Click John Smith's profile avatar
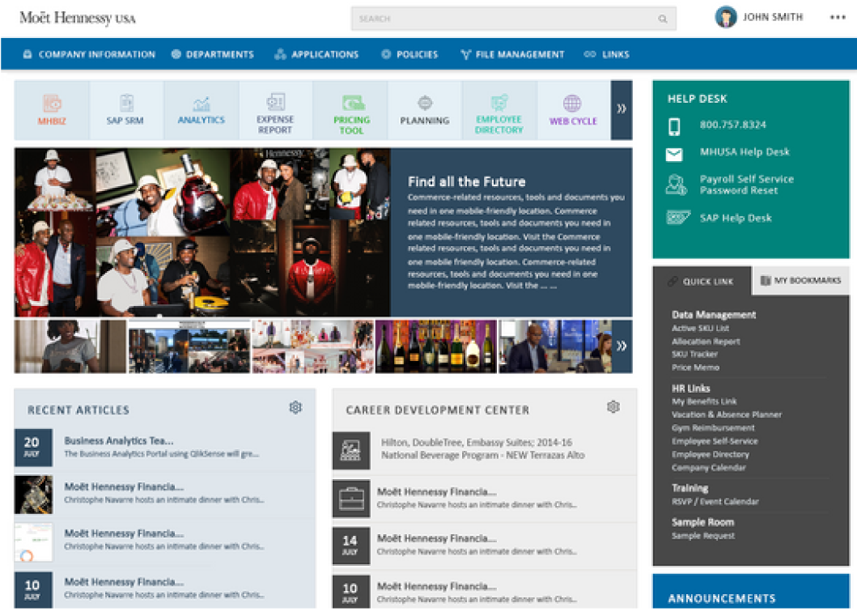 point(726,17)
